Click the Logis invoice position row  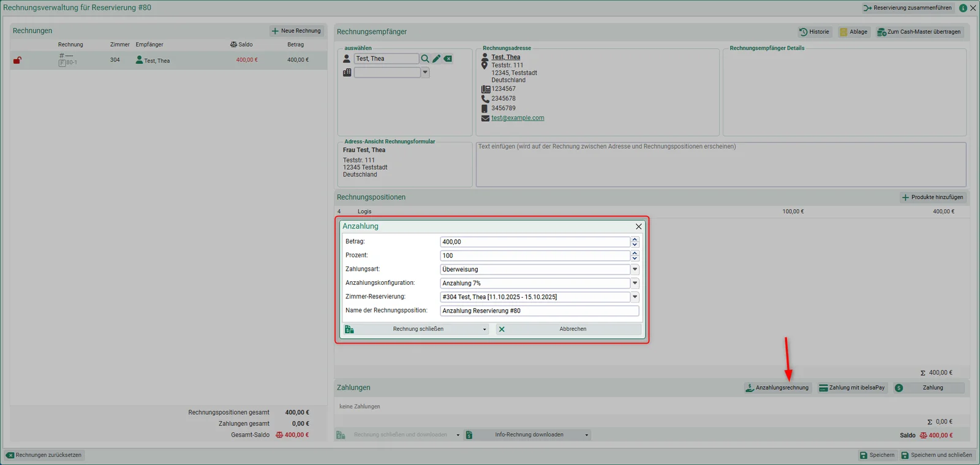click(652, 211)
